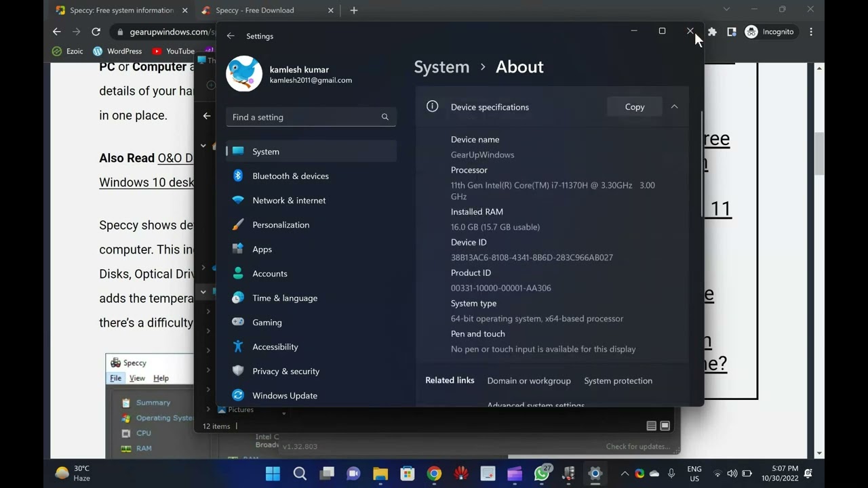Open a new Chrome tab
Image resolution: width=868 pixels, height=488 pixels.
pos(353,10)
